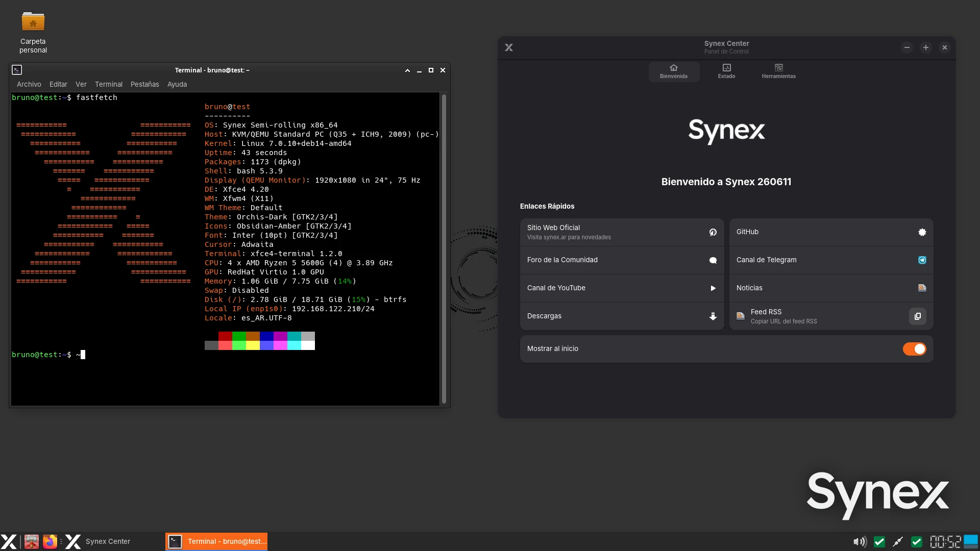Open the Archivo menu in the terminal
The image size is (980, 551).
tap(29, 84)
